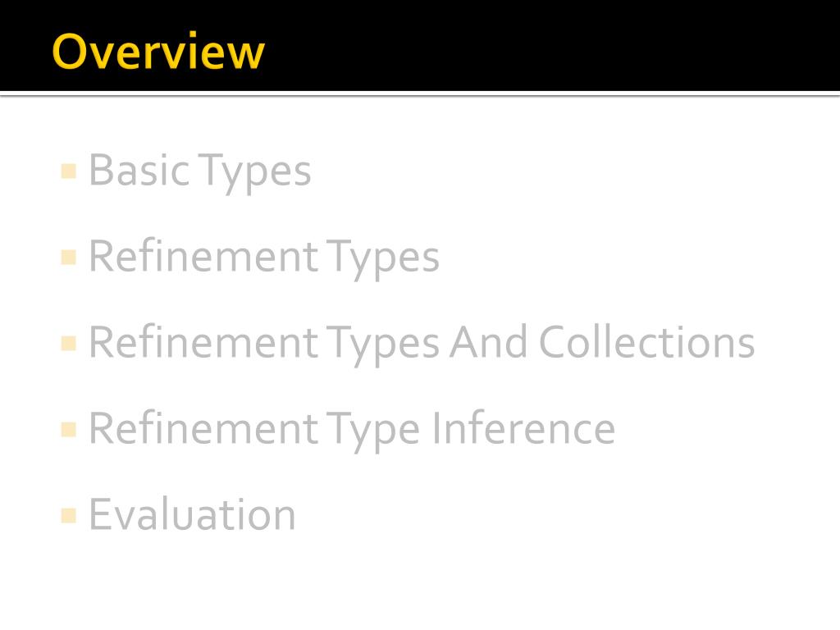Click the "Refinement Type Inference" bullet line

click(351, 428)
